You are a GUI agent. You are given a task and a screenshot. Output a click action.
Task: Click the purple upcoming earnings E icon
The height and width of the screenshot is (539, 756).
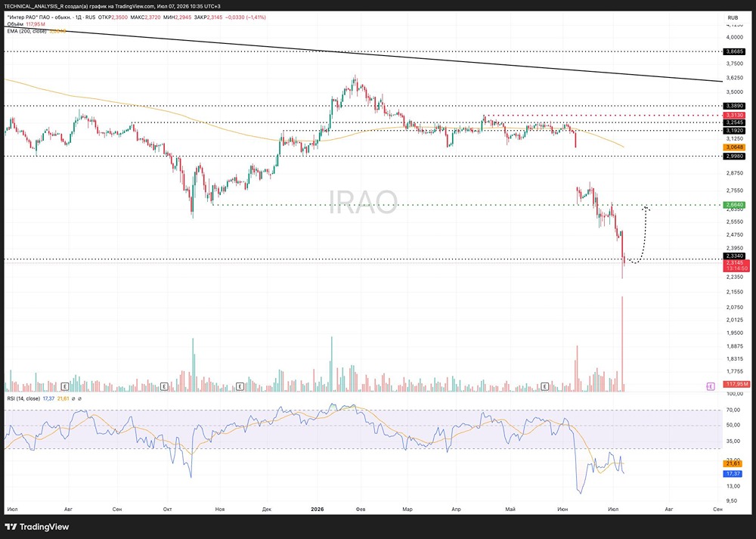coord(710,386)
